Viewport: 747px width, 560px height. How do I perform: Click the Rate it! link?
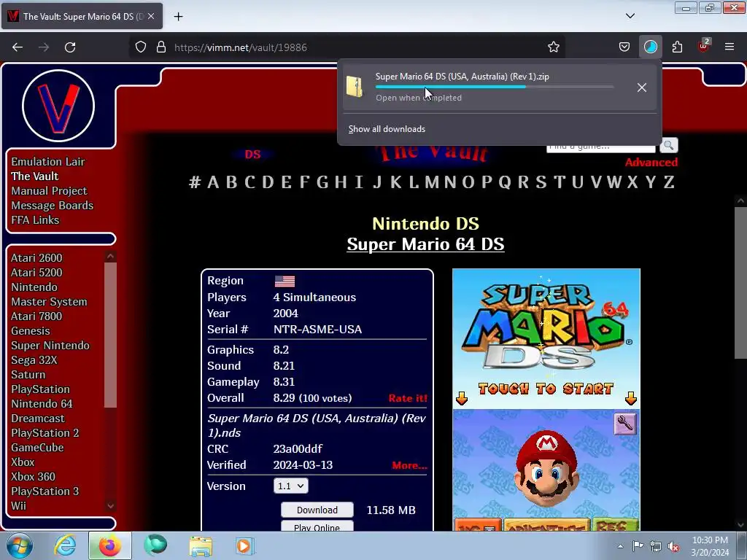[x=408, y=399]
